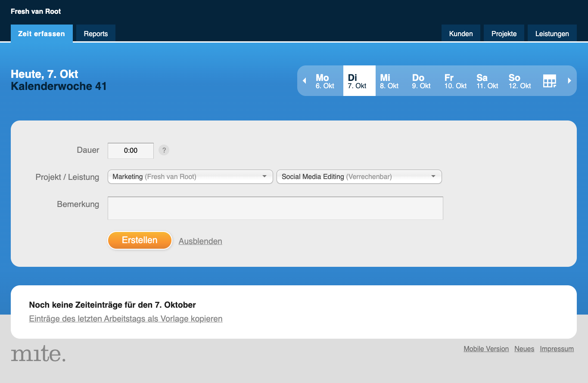Open the calendar grid picker icon
This screenshot has width=588, height=383.
pos(549,81)
